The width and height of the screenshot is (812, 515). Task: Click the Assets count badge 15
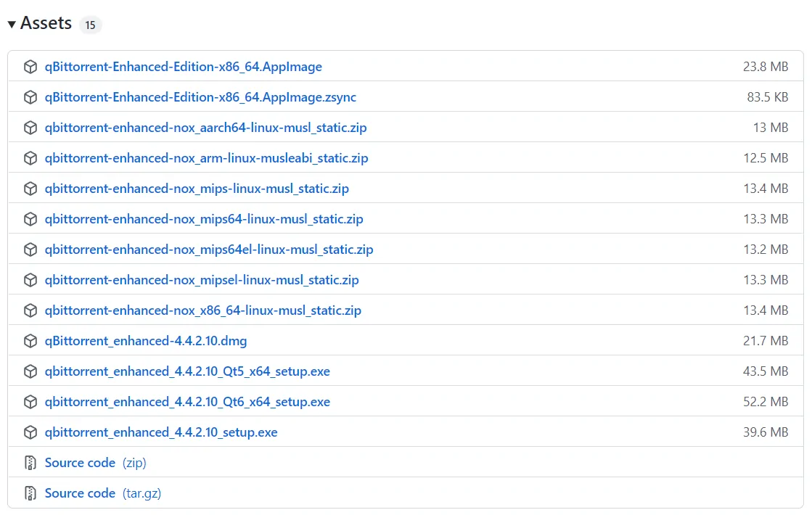point(90,25)
